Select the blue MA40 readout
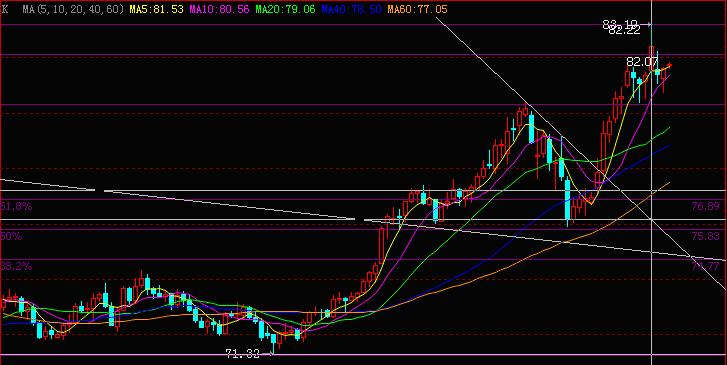The image size is (727, 365). 351,9
